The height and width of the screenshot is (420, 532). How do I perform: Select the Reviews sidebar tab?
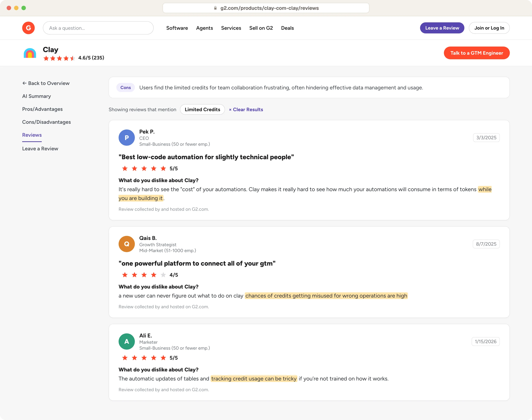coord(32,135)
